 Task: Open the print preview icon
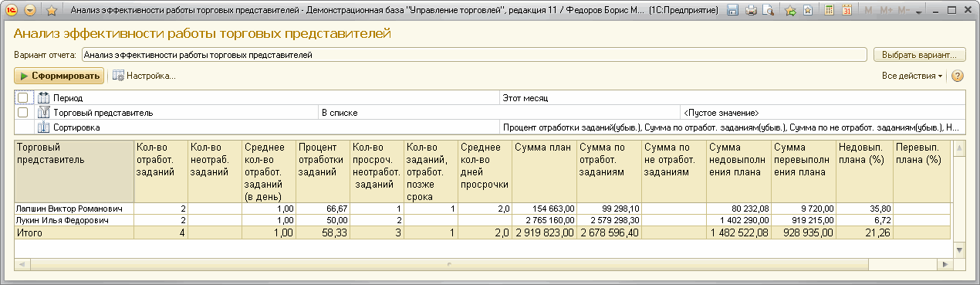point(768,11)
